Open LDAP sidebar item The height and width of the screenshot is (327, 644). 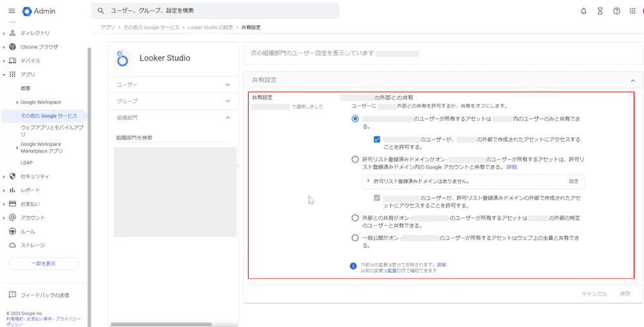[26, 162]
